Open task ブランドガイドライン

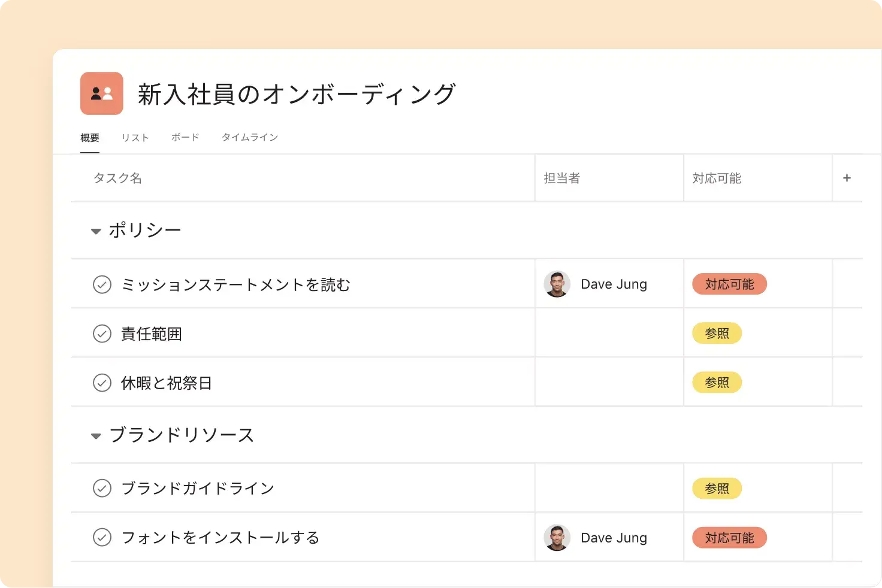[x=198, y=489]
